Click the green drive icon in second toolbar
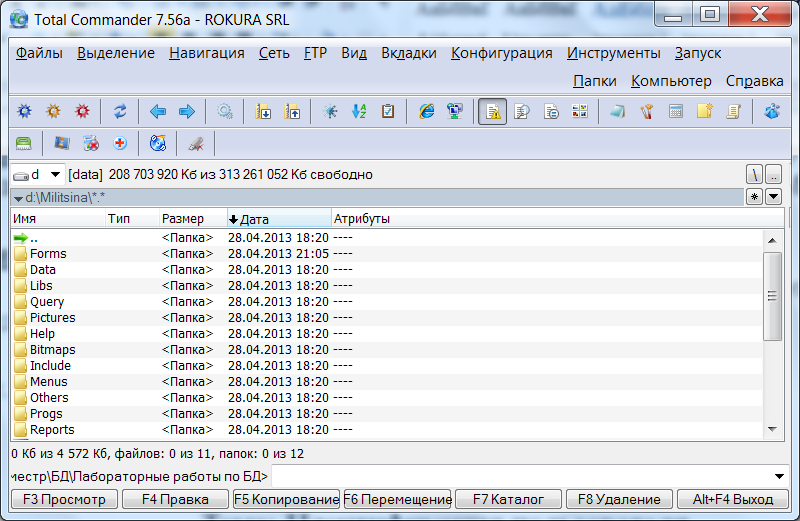 pyautogui.click(x=24, y=143)
